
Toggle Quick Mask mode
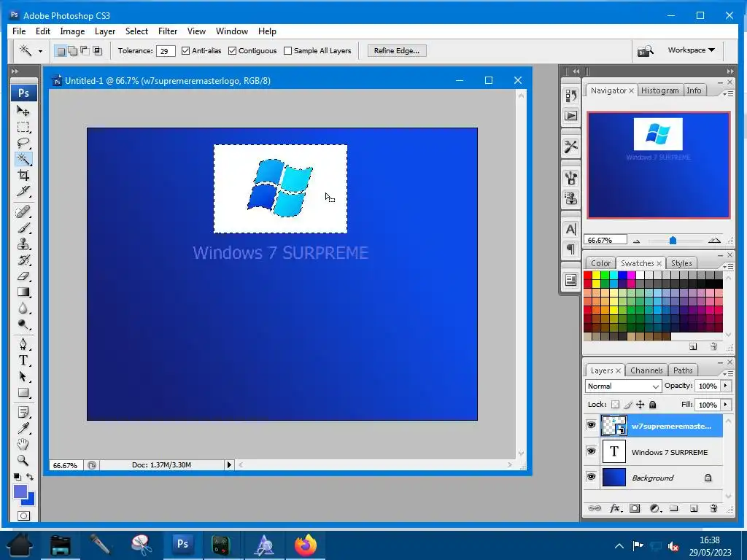pos(23,516)
